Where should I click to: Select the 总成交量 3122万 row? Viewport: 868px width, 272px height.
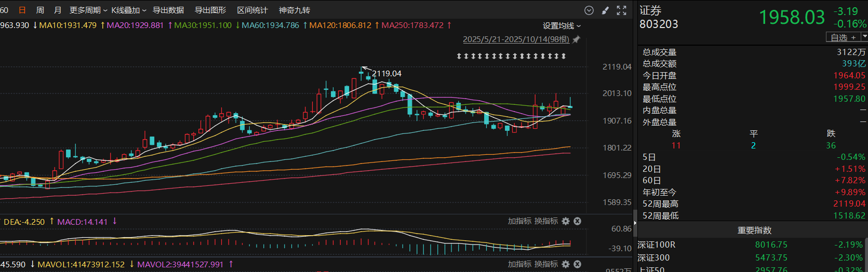[x=754, y=52]
